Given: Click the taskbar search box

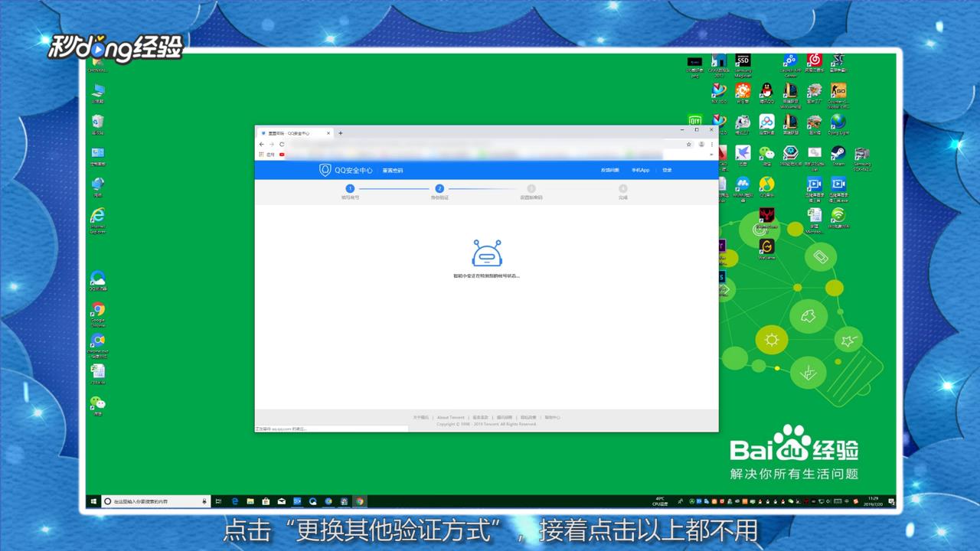Looking at the screenshot, I should pos(155,501).
